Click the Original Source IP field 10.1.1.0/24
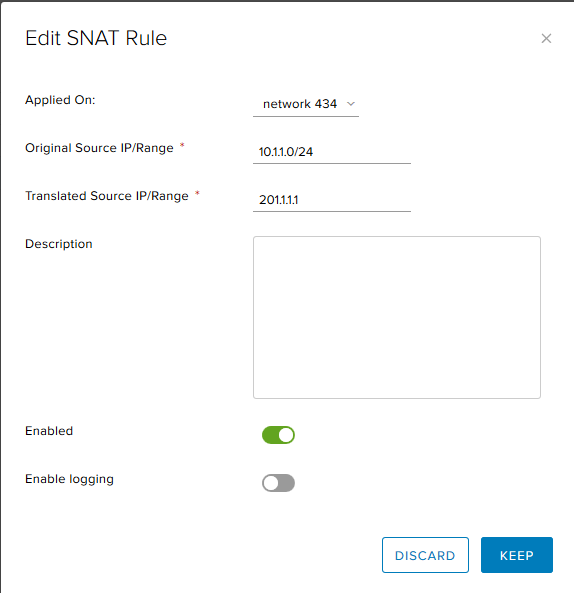The height and width of the screenshot is (593, 574). 332,152
